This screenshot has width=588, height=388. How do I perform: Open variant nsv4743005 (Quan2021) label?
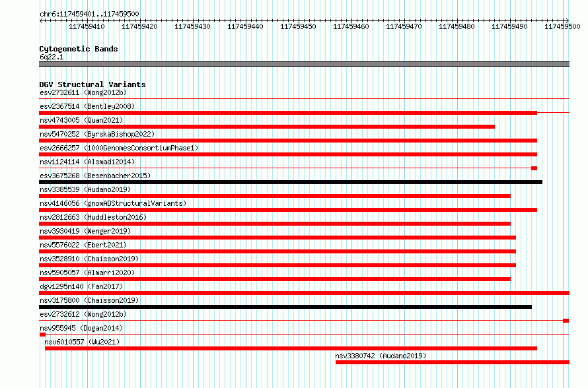81,120
